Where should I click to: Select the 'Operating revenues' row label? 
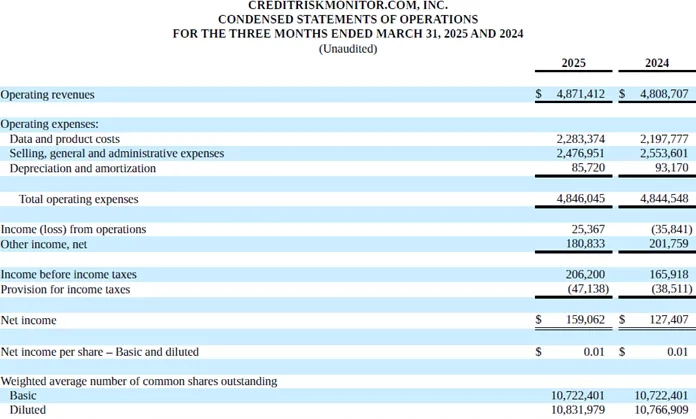point(47,95)
